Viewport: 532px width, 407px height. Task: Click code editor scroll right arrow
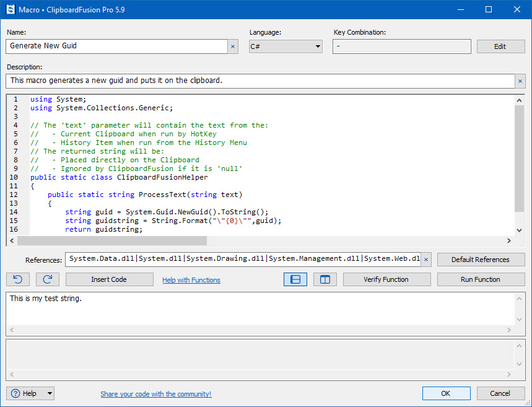(x=508, y=241)
